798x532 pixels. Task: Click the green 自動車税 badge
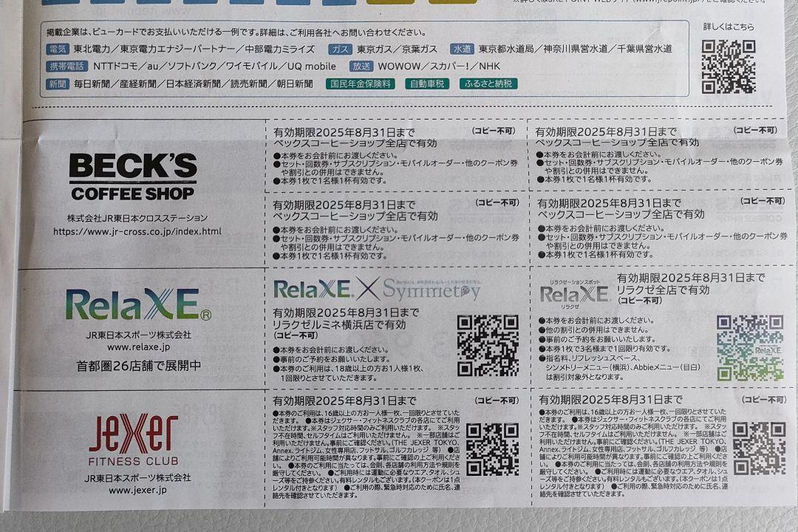pos(427,83)
